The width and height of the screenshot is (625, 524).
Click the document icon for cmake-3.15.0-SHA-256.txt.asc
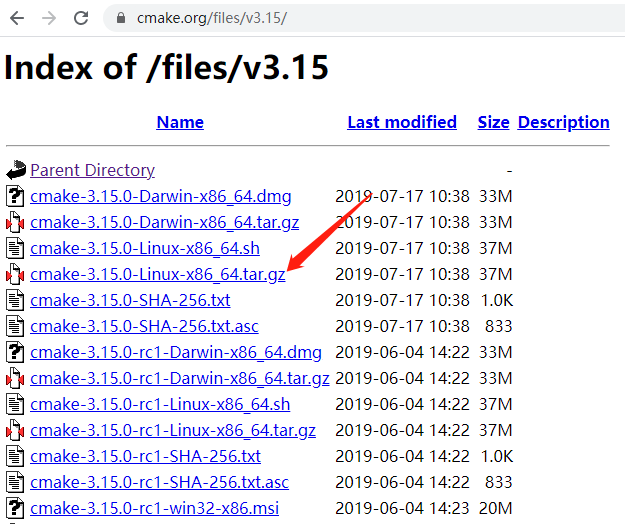coord(15,326)
